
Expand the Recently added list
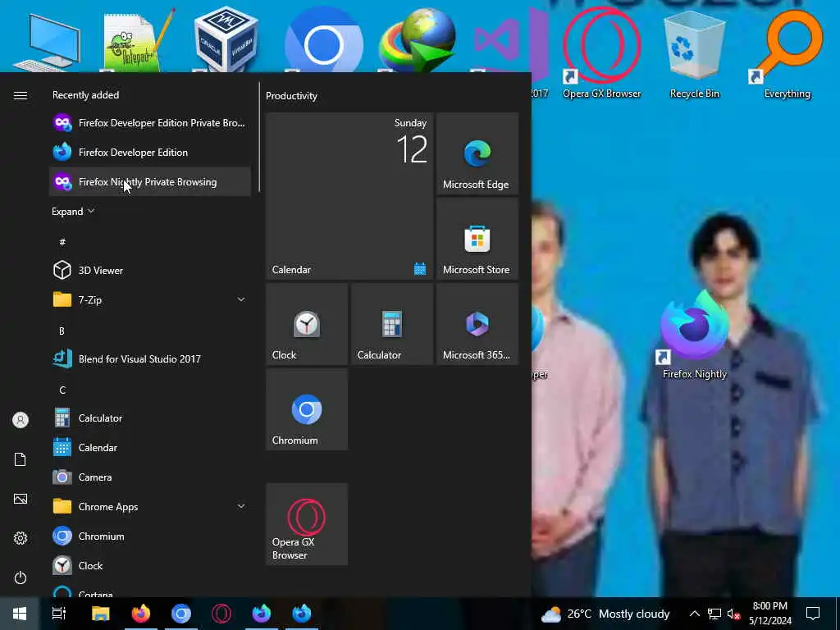click(73, 212)
